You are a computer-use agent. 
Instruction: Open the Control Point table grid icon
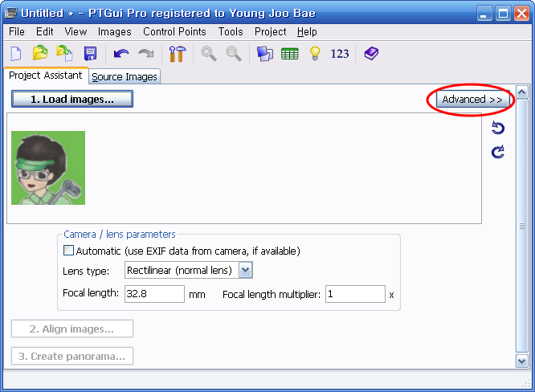(x=290, y=54)
